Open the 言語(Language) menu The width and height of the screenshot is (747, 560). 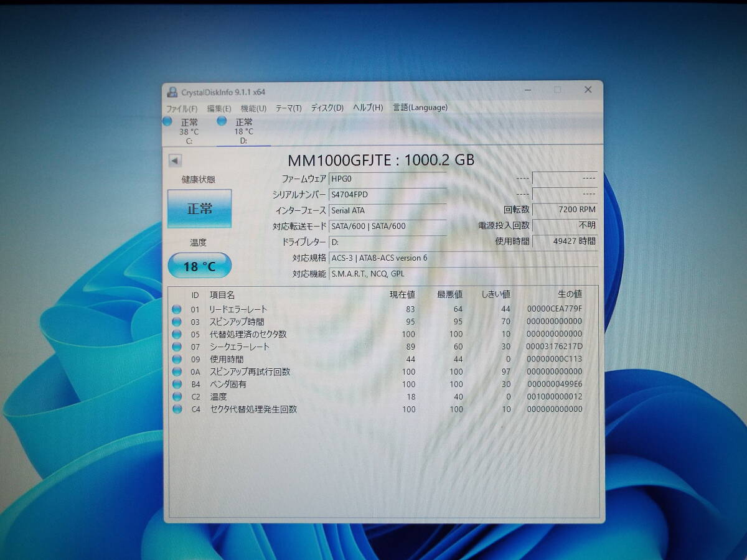[x=420, y=108]
